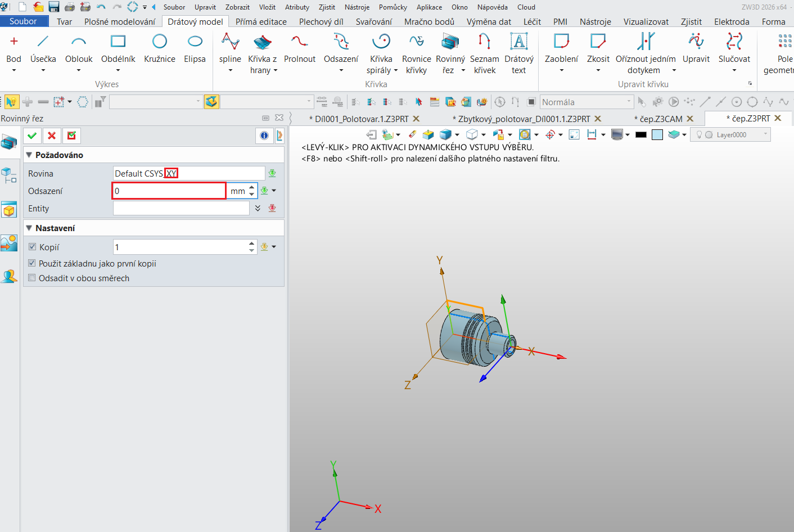The image size is (794, 532).
Task: Click the Odsazení value input field
Action: coord(169,191)
